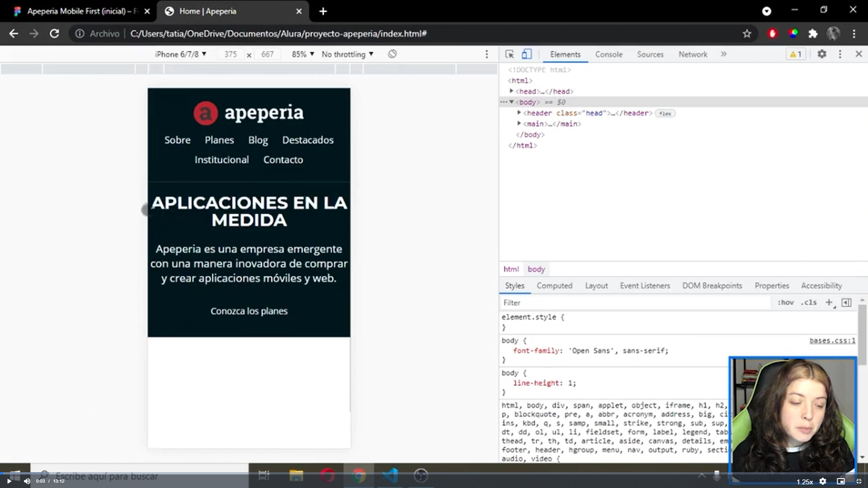Open the Accessibility pane tab
Screen dimensions: 868x488
821,286
